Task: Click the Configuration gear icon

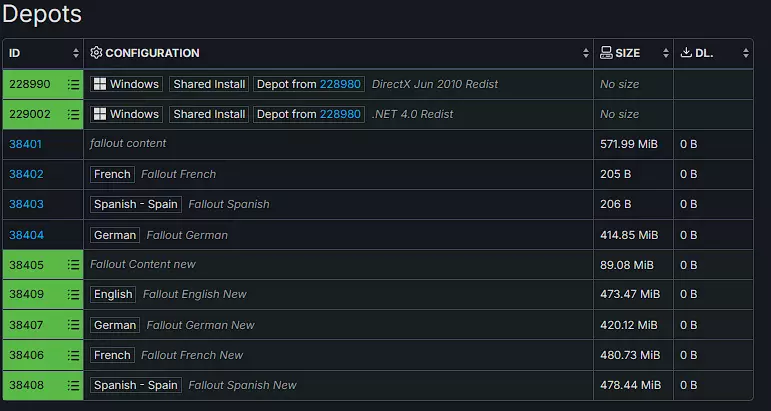Action: [x=96, y=53]
